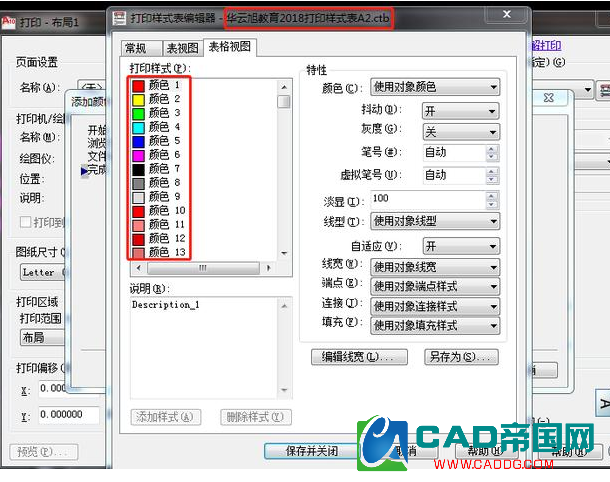Select the black 颜色 7 swatch
Image resolution: width=610 pixels, height=482 pixels.
click(138, 169)
